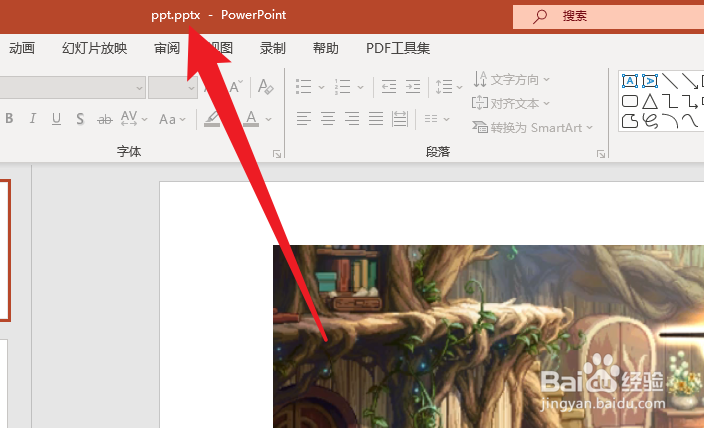The height and width of the screenshot is (428, 704).
Task: Click the distributed alignment icon
Action: coord(400,119)
